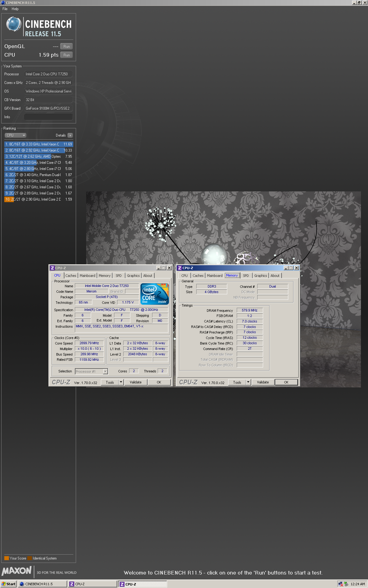Select Memory tab in right CPU-Z window
368x588 pixels.
pyautogui.click(x=232, y=275)
